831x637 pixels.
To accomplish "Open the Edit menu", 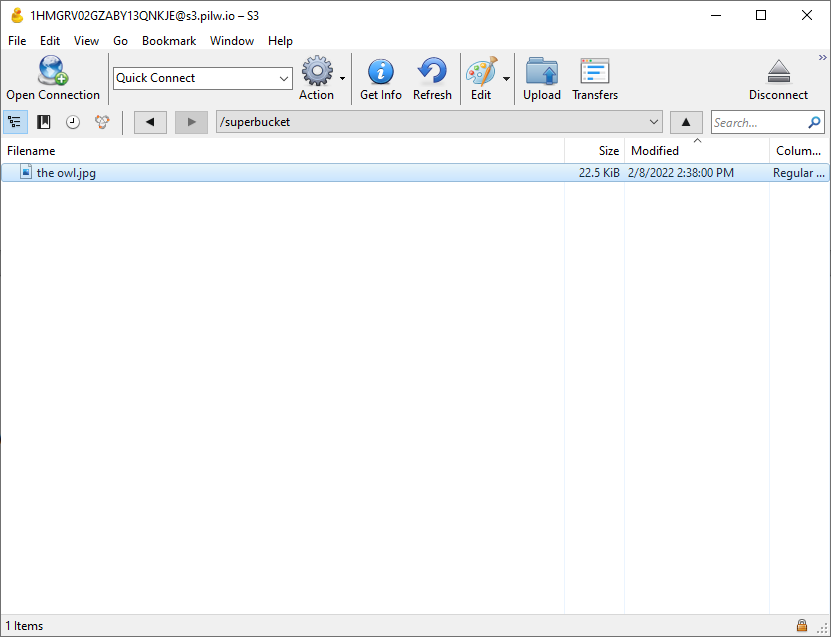I will point(50,41).
